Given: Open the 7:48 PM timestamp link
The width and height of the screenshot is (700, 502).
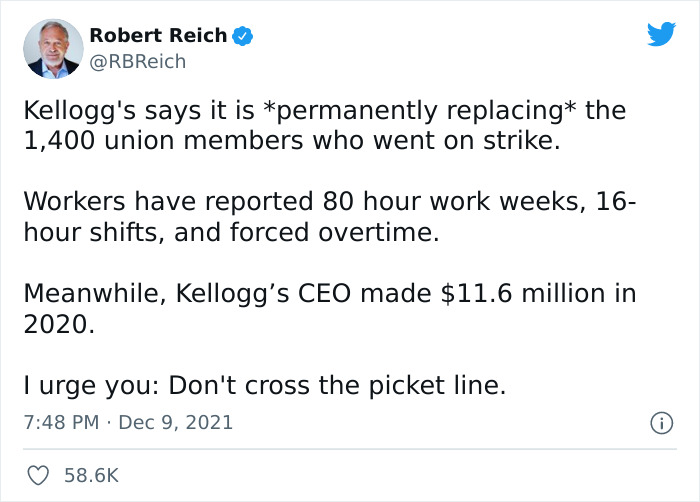Looking at the screenshot, I should [61, 422].
